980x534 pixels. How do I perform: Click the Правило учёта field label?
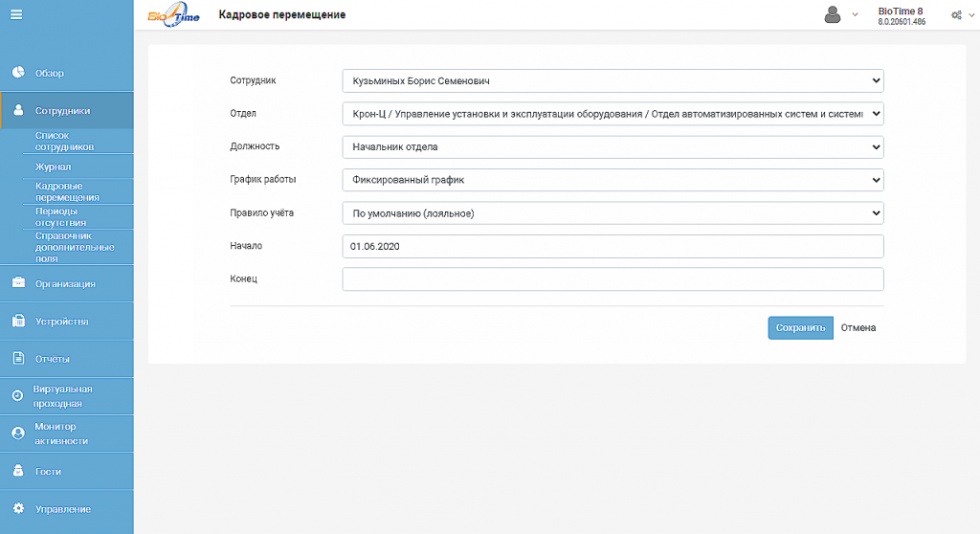click(261, 213)
